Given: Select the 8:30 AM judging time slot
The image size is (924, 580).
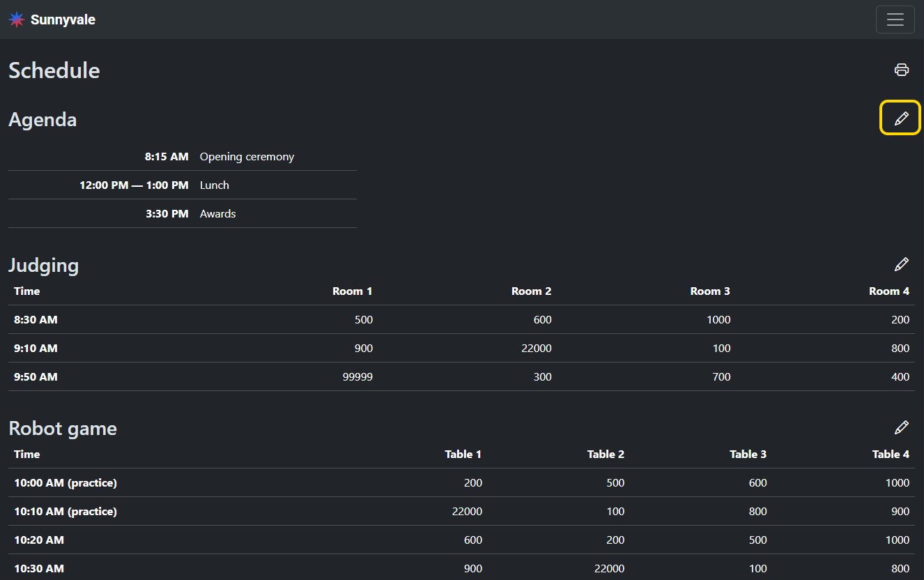Looking at the screenshot, I should point(36,320).
